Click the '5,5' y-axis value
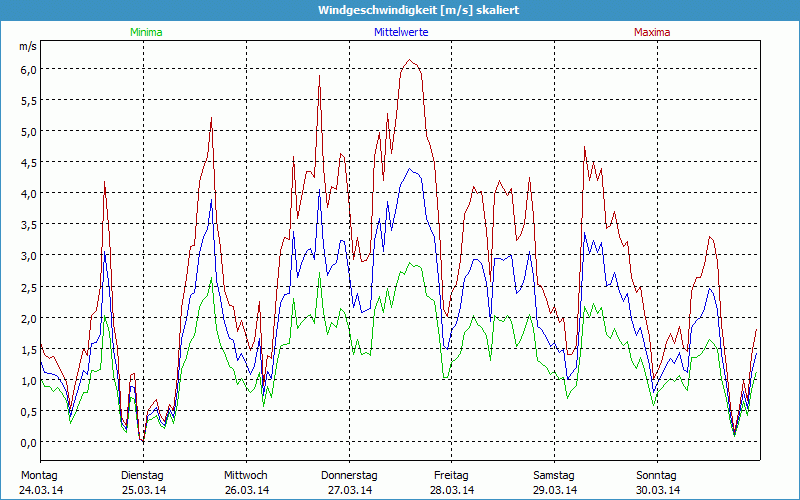 [29, 101]
